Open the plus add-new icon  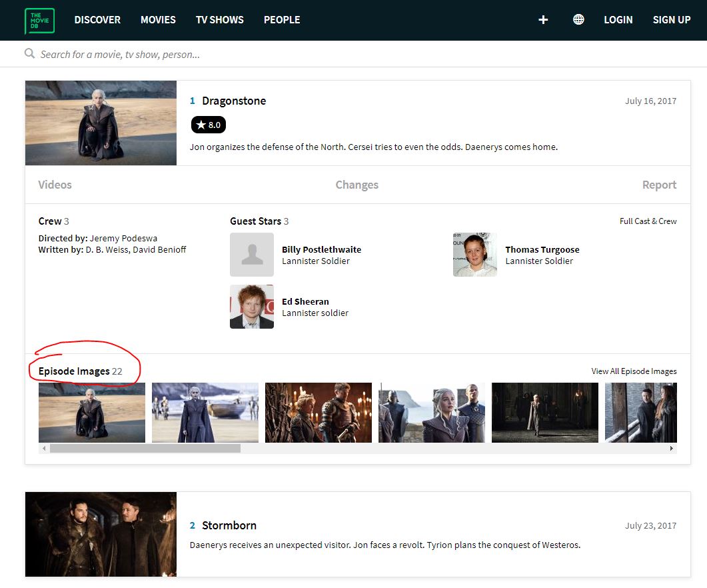point(543,20)
